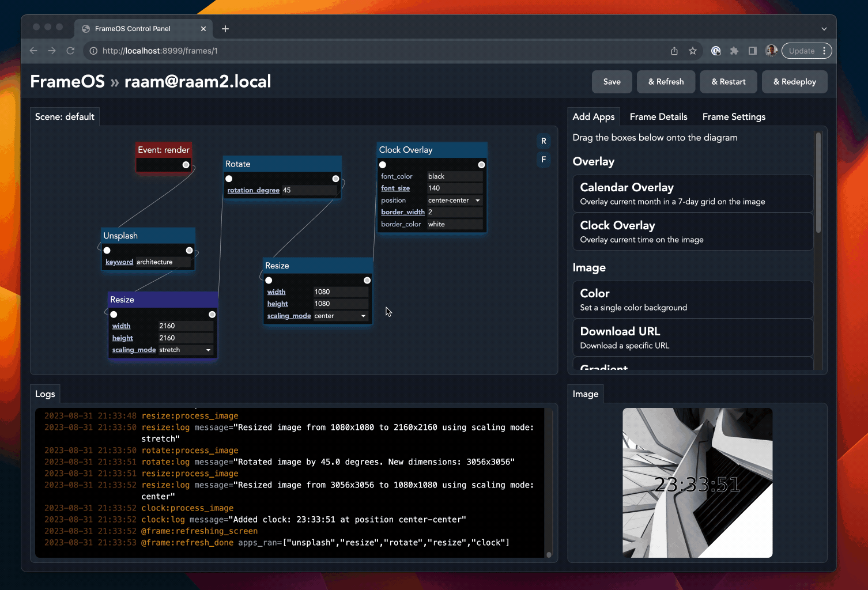Switch to the Frame Details tab
The image size is (868, 590).
point(658,117)
